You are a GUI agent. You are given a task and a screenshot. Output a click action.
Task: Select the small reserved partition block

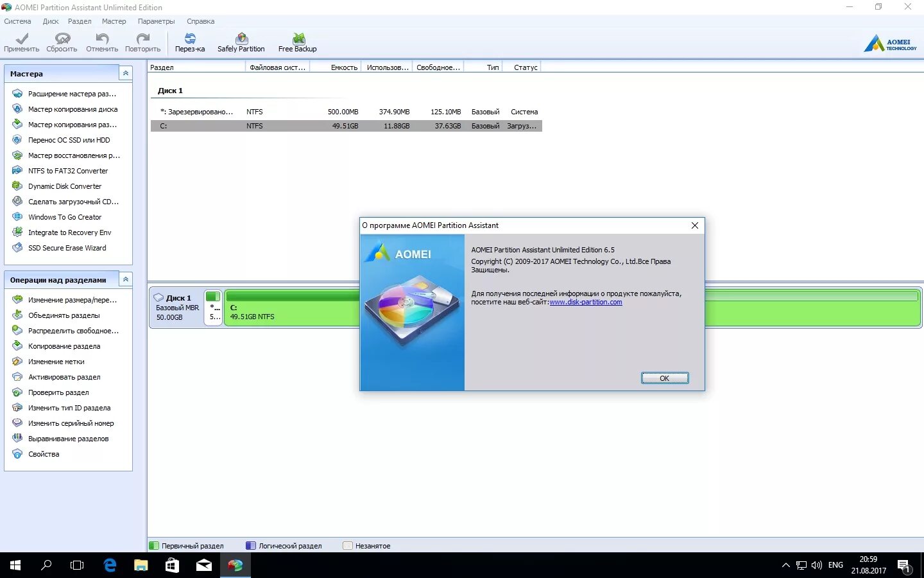coord(213,308)
